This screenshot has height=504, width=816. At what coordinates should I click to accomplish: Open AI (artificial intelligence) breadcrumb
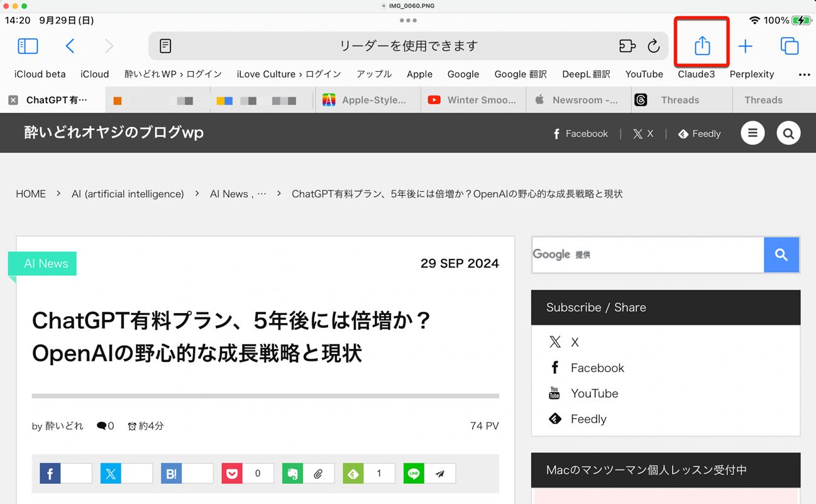pos(128,194)
